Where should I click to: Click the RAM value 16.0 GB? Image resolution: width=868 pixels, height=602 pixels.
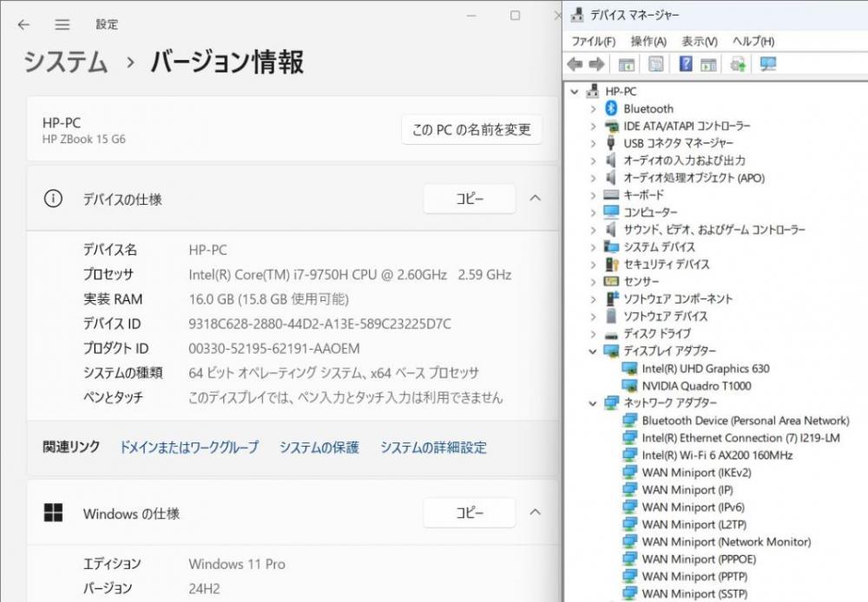pos(268,299)
